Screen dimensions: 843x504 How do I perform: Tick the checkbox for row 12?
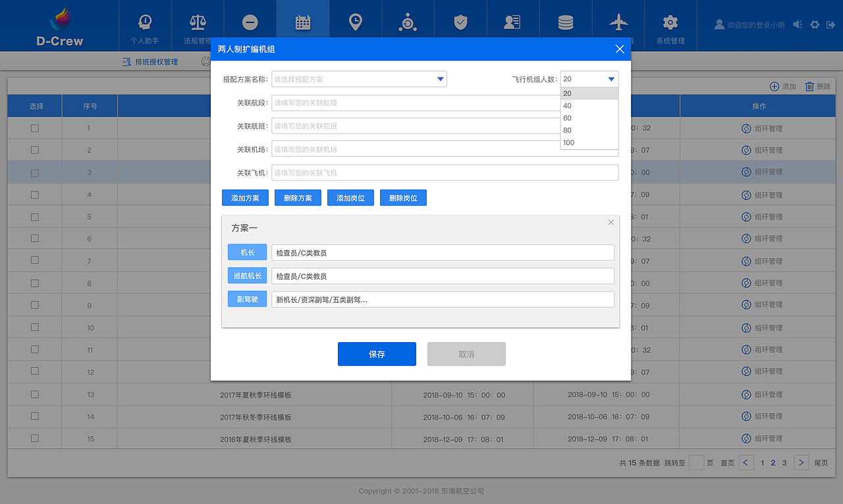pos(35,372)
